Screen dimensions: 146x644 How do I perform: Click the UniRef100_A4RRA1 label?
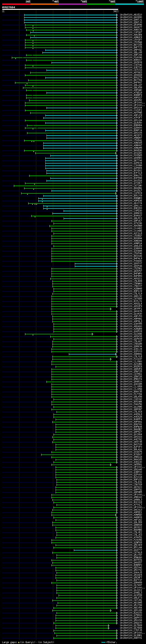click(131, 354)
